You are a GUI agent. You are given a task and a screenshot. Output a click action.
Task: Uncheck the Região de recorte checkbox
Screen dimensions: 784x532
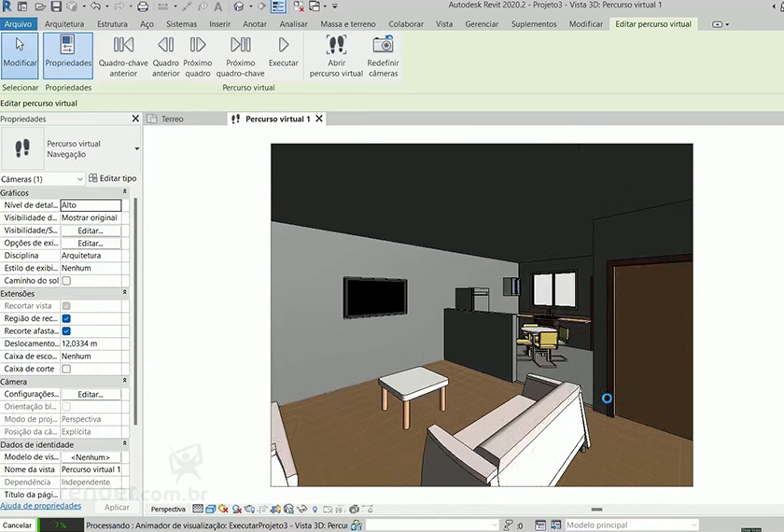[x=66, y=318]
